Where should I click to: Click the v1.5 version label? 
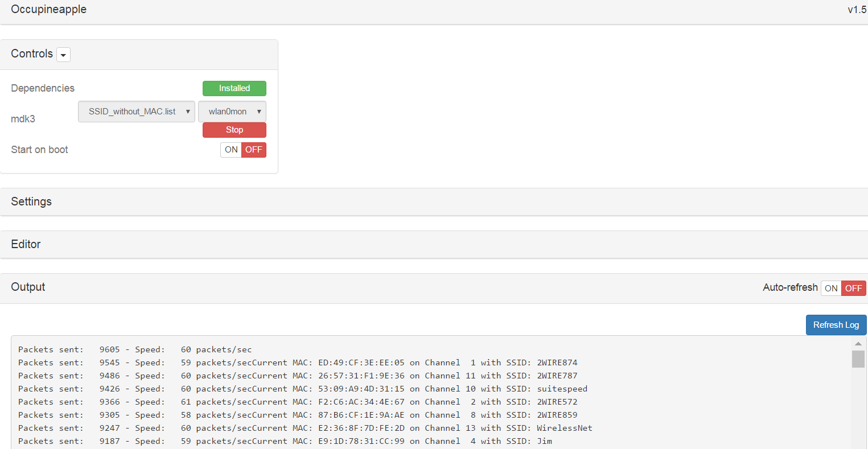(857, 10)
